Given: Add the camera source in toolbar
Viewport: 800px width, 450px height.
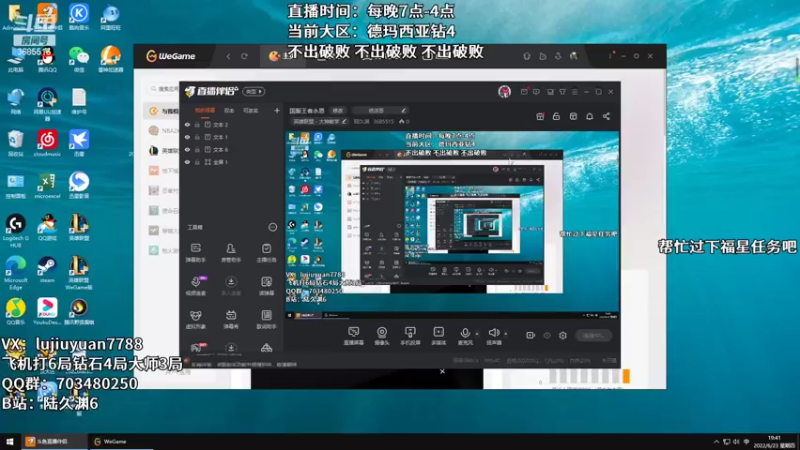Looking at the screenshot, I should tap(382, 336).
